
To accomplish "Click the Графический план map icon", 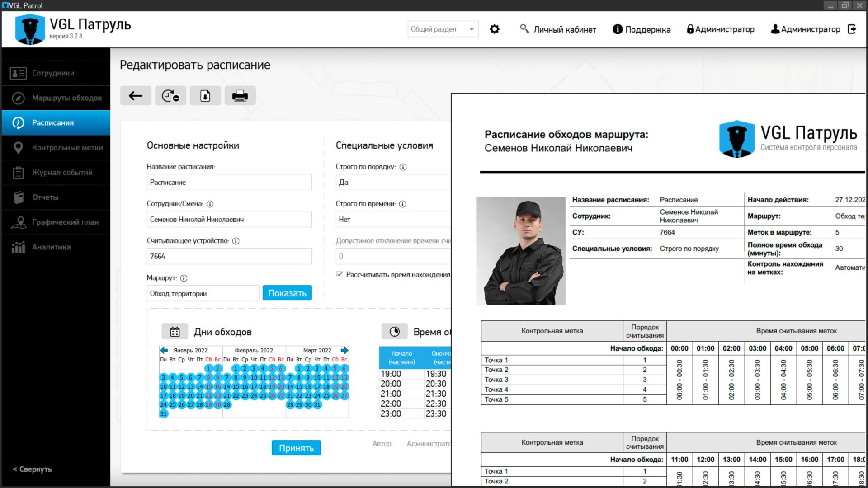I will tap(18, 222).
